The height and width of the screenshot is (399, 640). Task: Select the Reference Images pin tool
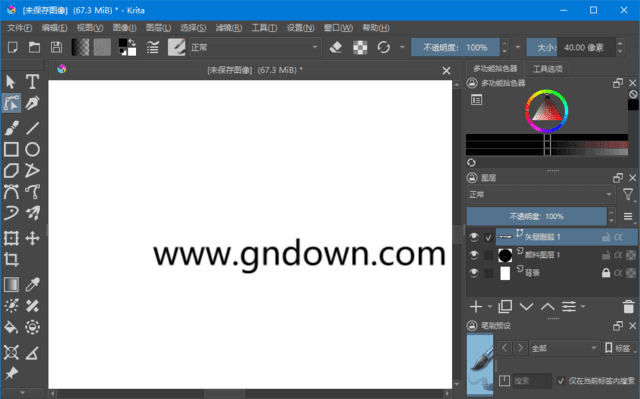[11, 373]
